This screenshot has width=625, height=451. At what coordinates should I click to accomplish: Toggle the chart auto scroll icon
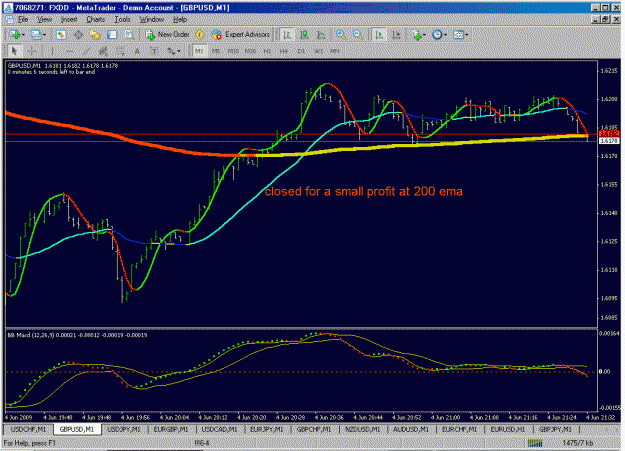click(x=379, y=35)
